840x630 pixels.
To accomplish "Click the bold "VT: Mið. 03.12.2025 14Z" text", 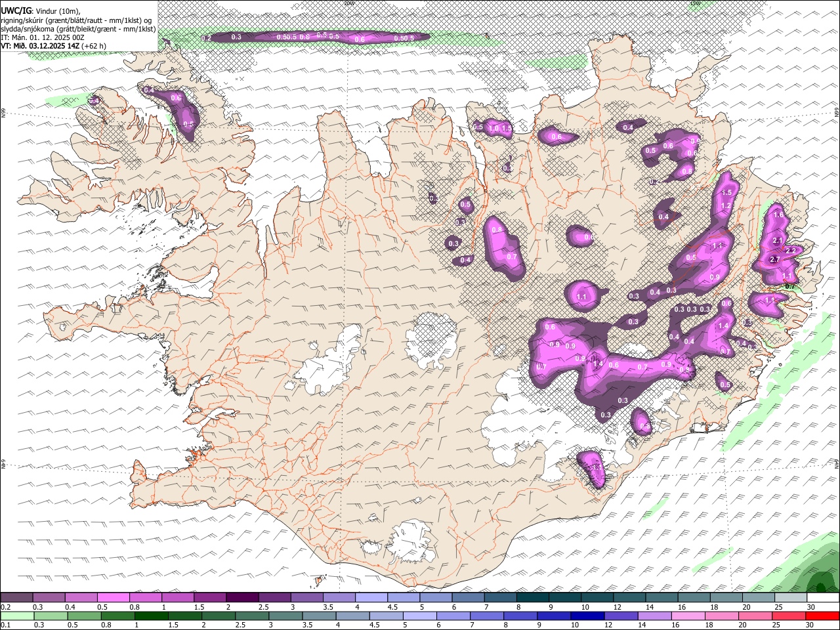I will pos(40,46).
